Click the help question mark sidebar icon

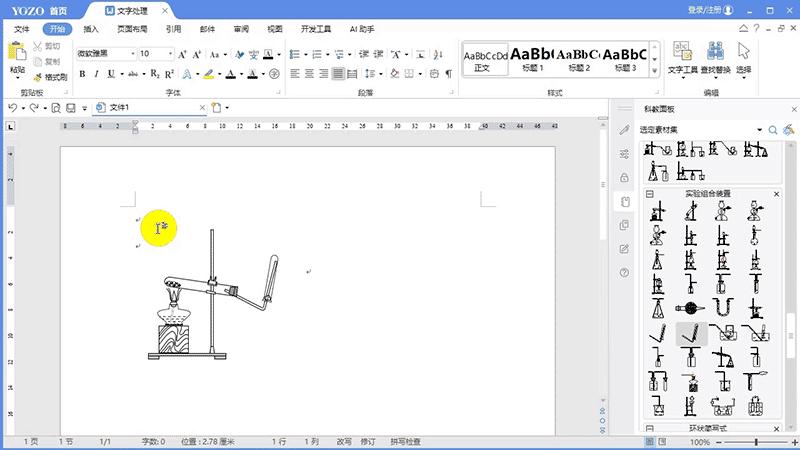click(x=624, y=272)
